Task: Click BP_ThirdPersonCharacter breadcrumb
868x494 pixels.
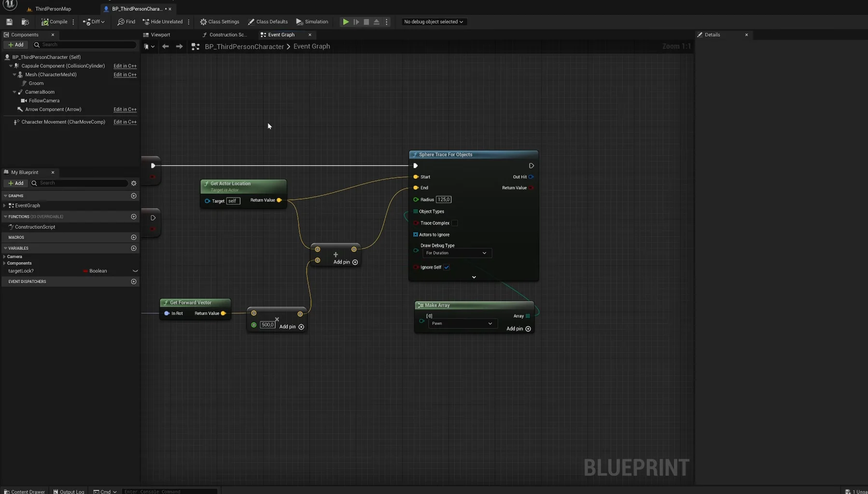Action: point(244,46)
